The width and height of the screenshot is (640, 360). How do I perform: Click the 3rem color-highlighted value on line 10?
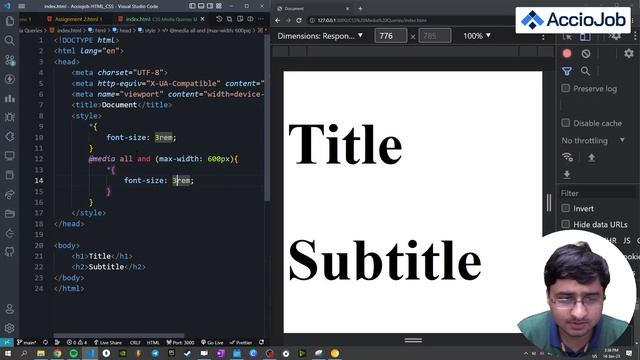tap(163, 138)
